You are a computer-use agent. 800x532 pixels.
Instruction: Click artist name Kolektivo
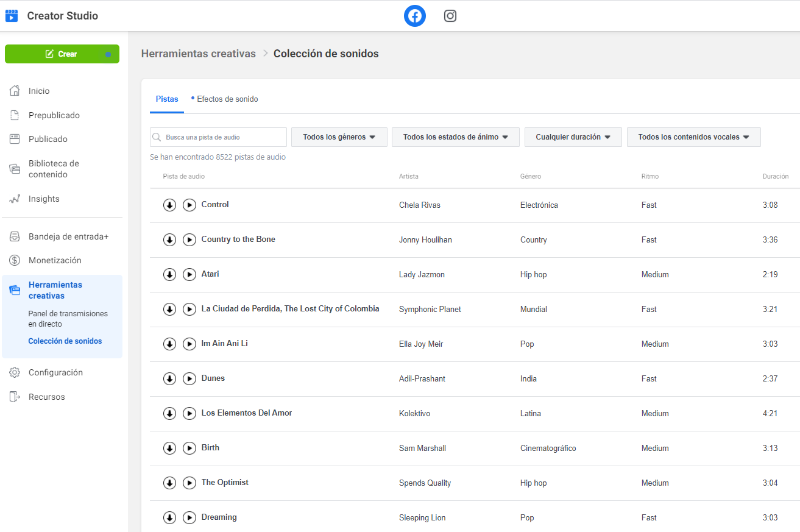[x=415, y=414]
